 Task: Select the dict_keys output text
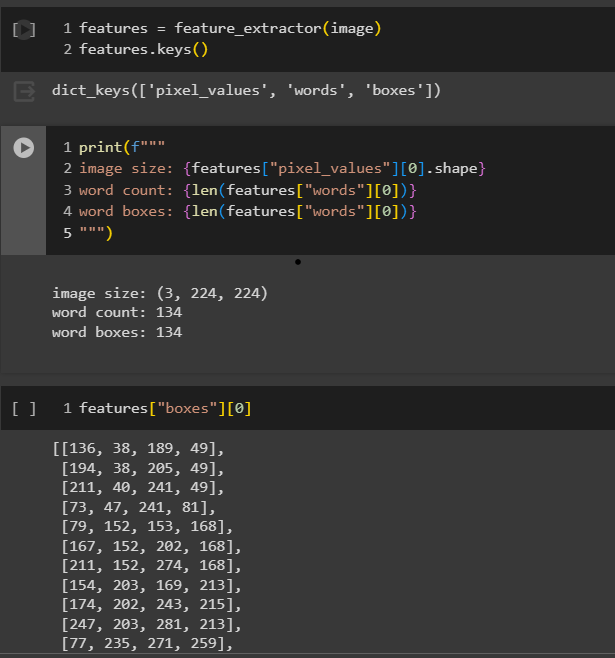246,91
